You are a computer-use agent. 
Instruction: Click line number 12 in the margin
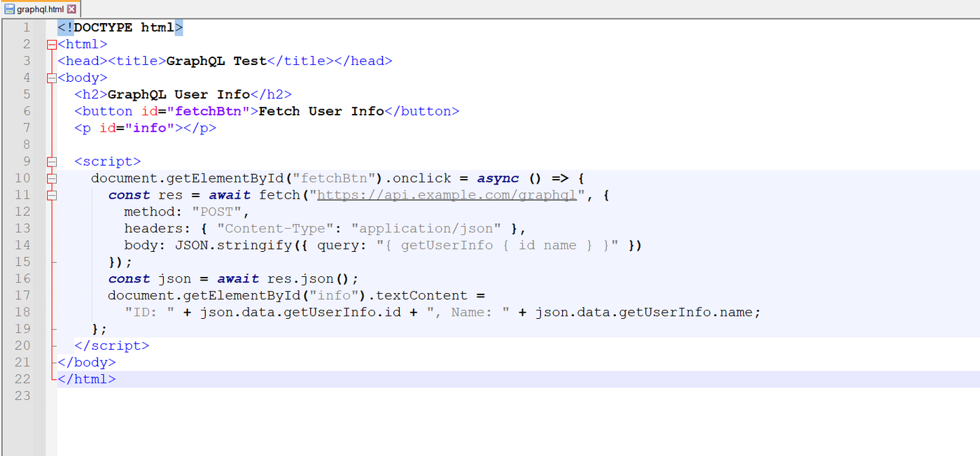(22, 212)
